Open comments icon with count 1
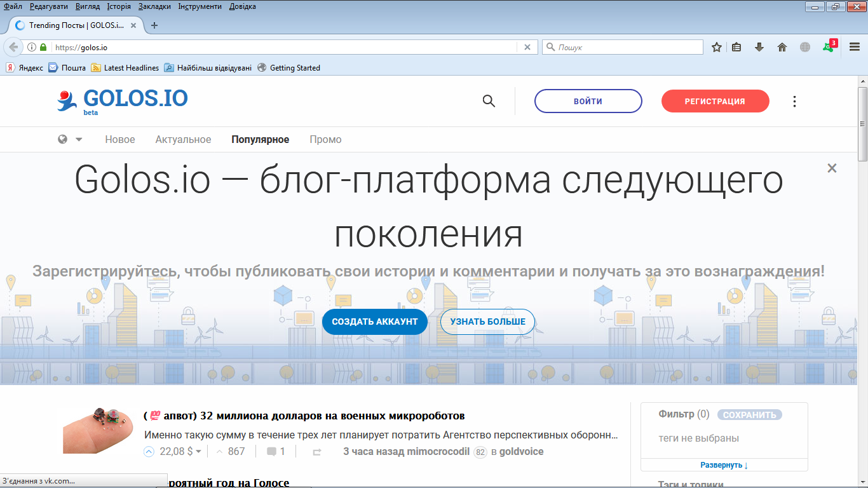The height and width of the screenshot is (488, 868). pos(276,452)
